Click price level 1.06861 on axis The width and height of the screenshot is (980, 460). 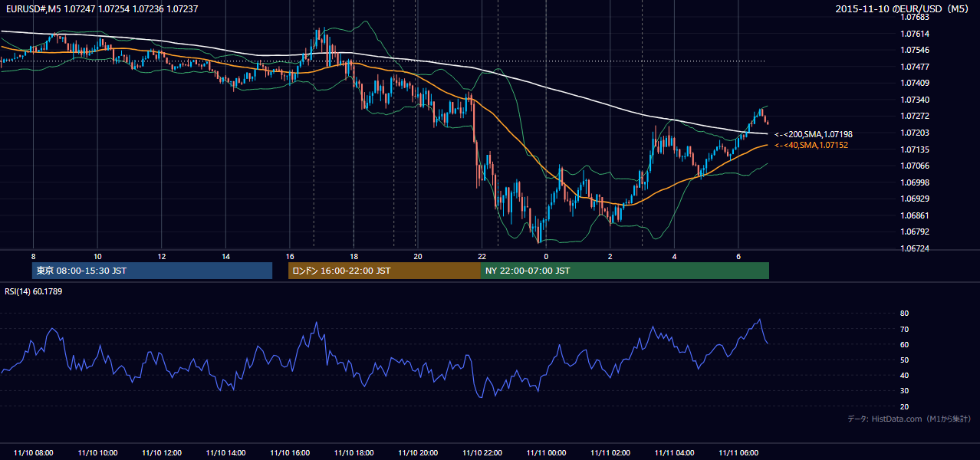[x=914, y=215]
